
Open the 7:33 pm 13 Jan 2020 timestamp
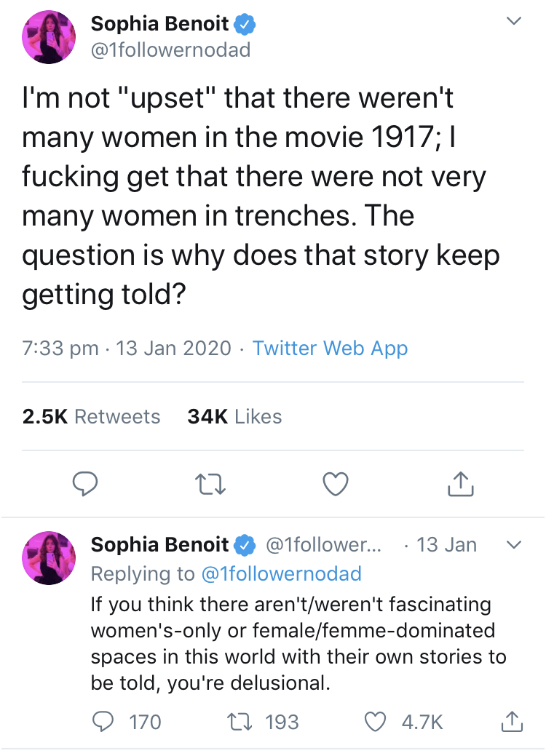126,349
